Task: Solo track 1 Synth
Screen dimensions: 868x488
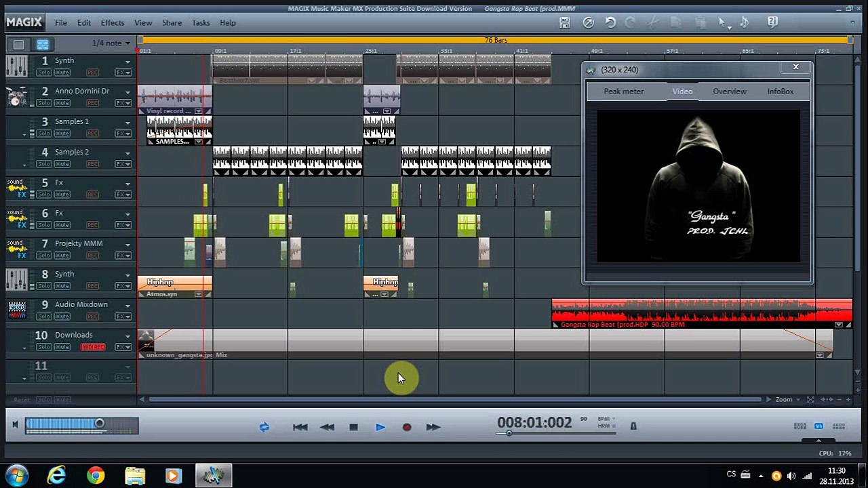Action: [44, 73]
